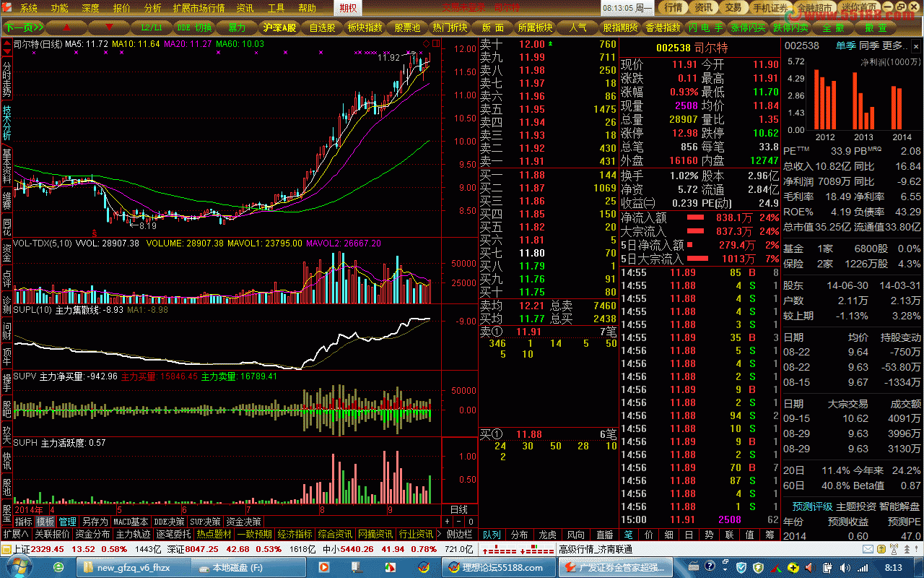
Task: Open the 工具 menu
Action: [x=276, y=9]
